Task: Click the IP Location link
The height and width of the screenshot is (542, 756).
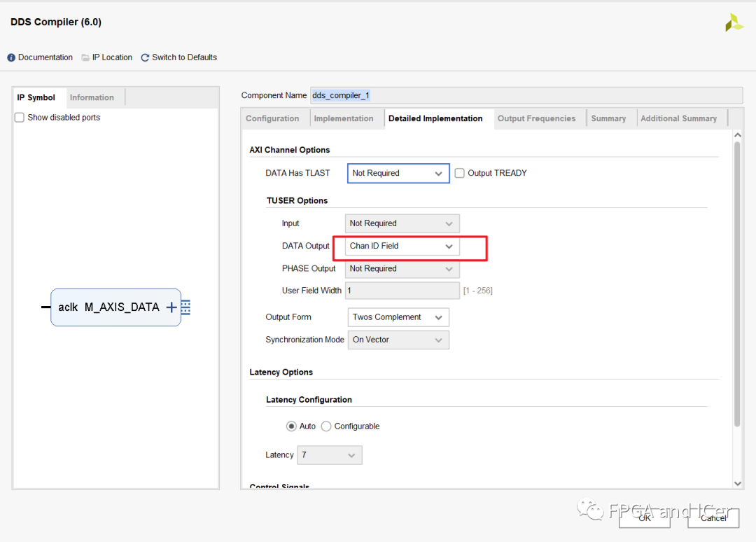Action: [x=112, y=57]
